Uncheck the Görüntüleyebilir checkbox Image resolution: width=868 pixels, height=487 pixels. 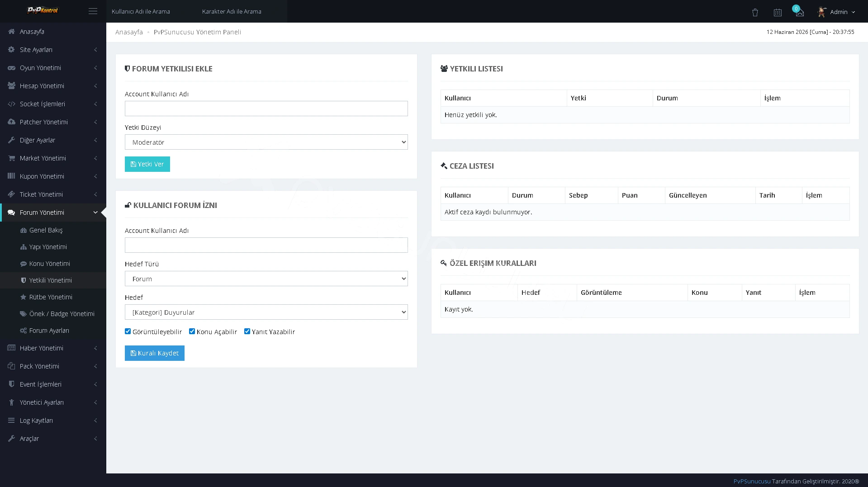(128, 331)
